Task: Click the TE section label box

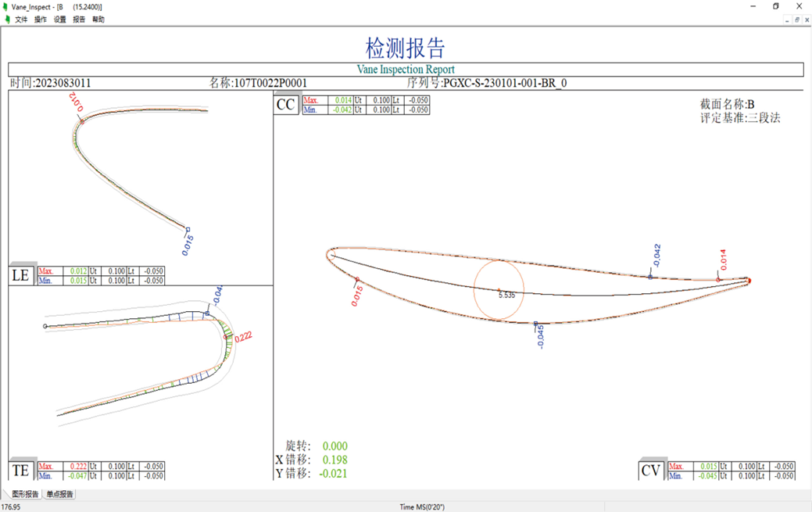Action: click(x=21, y=471)
